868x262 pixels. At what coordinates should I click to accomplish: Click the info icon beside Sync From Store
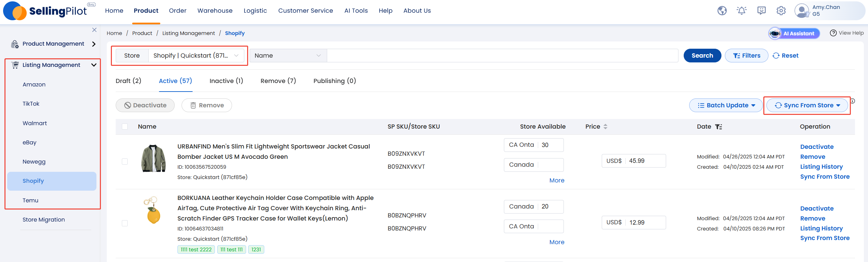[853, 101]
